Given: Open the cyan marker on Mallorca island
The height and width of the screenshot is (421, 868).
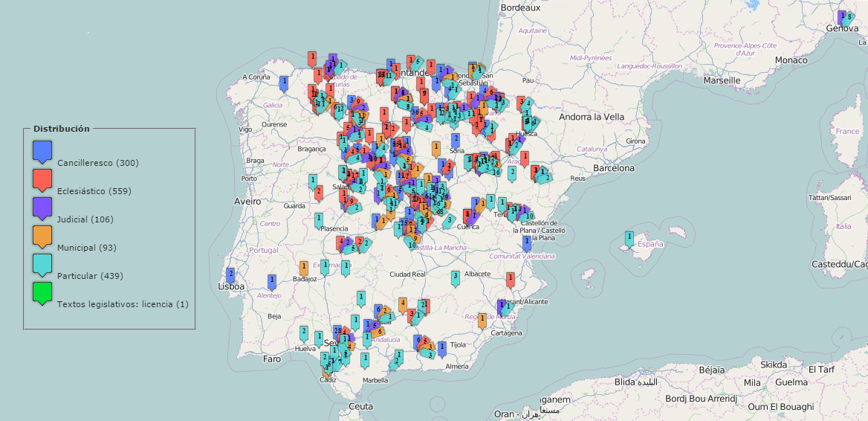Looking at the screenshot, I should point(629,238).
